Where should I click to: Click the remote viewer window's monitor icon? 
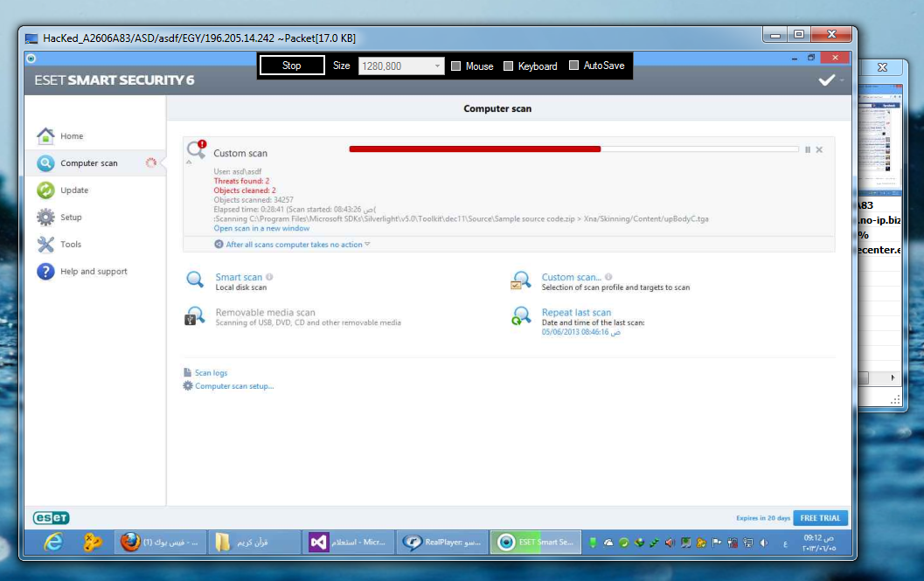click(31, 39)
